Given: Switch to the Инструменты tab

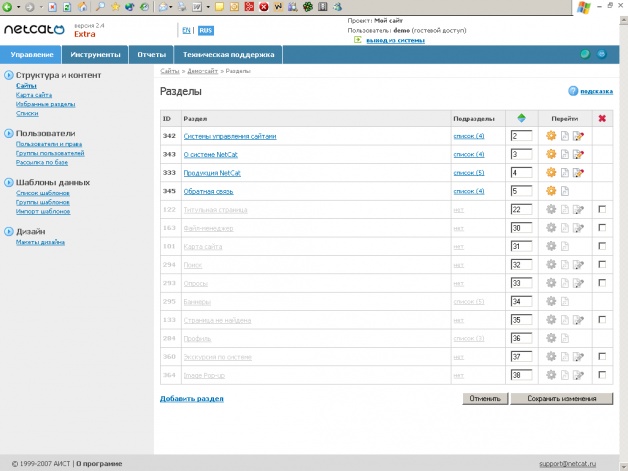Looking at the screenshot, I should click(96, 54).
